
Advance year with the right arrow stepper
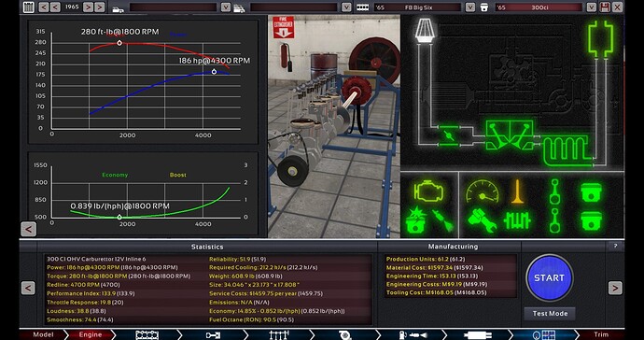tap(88, 7)
